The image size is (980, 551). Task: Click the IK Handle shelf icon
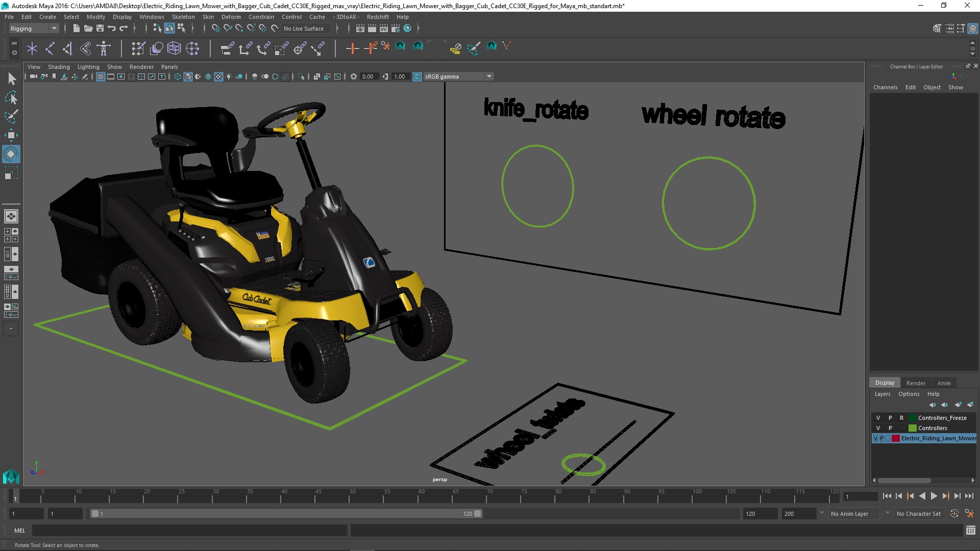(x=68, y=48)
